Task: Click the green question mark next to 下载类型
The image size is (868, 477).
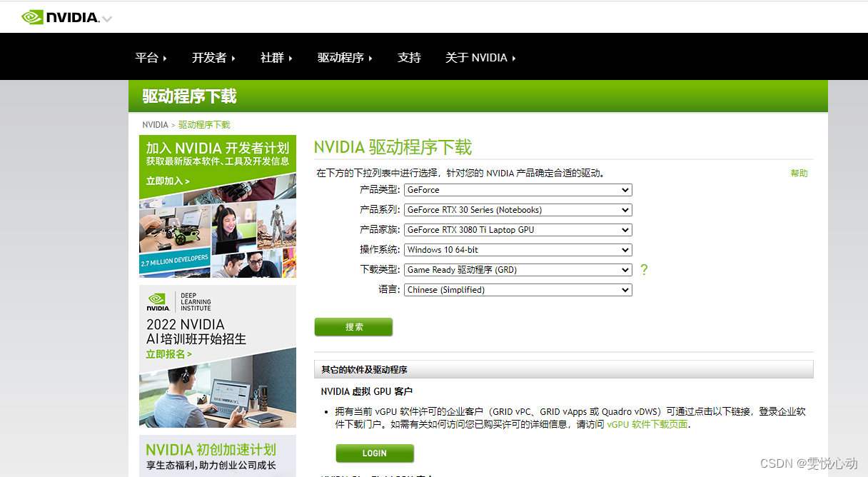Action: point(644,270)
